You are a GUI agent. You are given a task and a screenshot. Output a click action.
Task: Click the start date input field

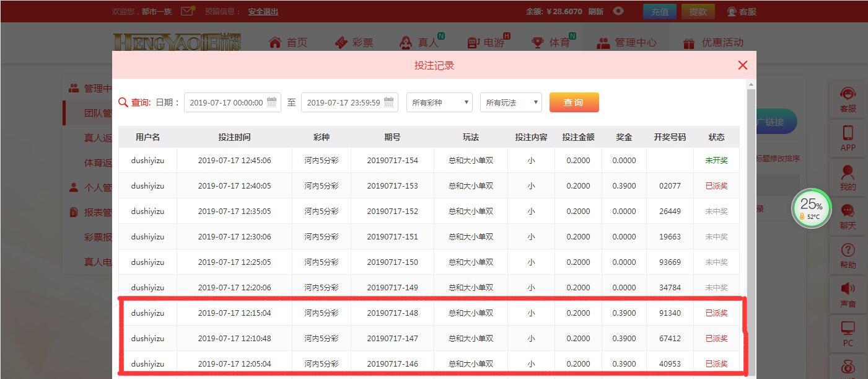[232, 102]
